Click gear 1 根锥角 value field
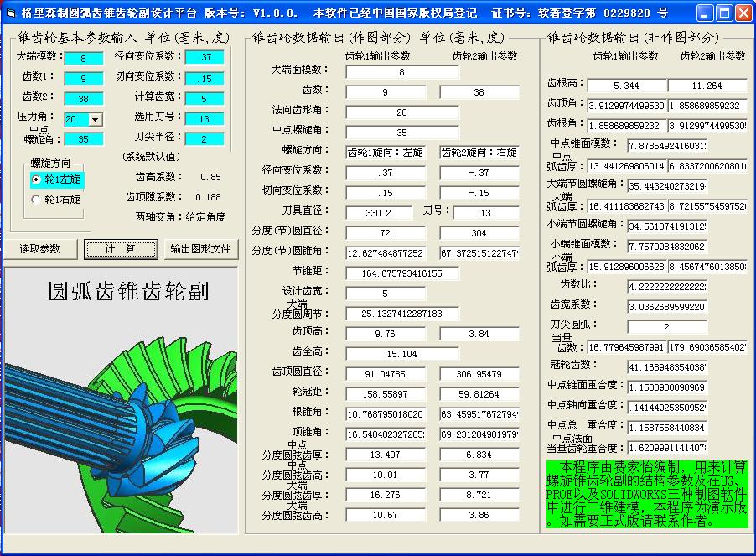756x556 pixels. [x=386, y=414]
